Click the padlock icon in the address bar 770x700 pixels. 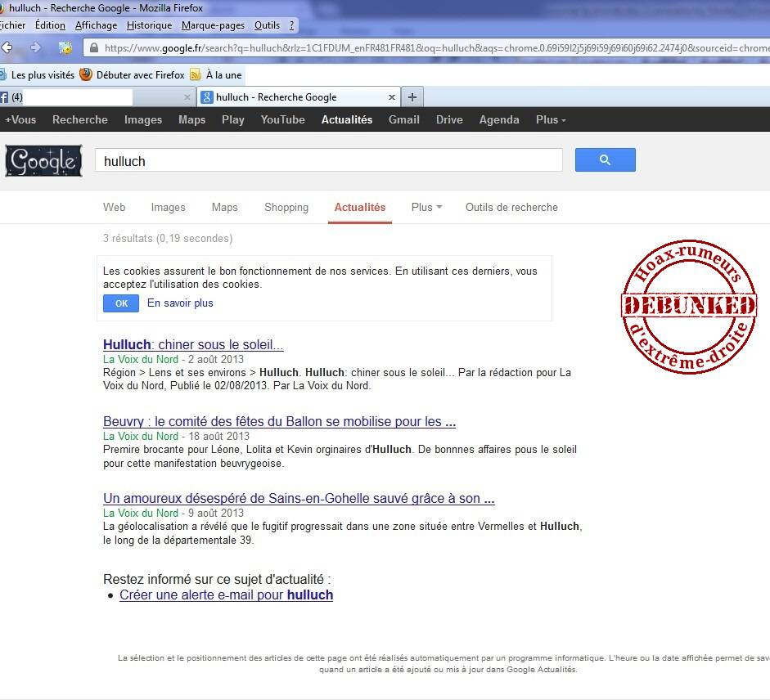(x=93, y=47)
